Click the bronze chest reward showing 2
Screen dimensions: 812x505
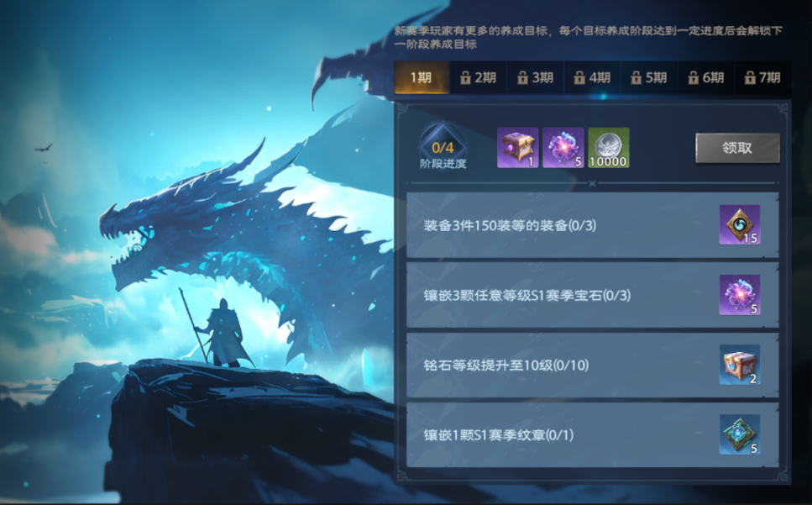(x=740, y=365)
